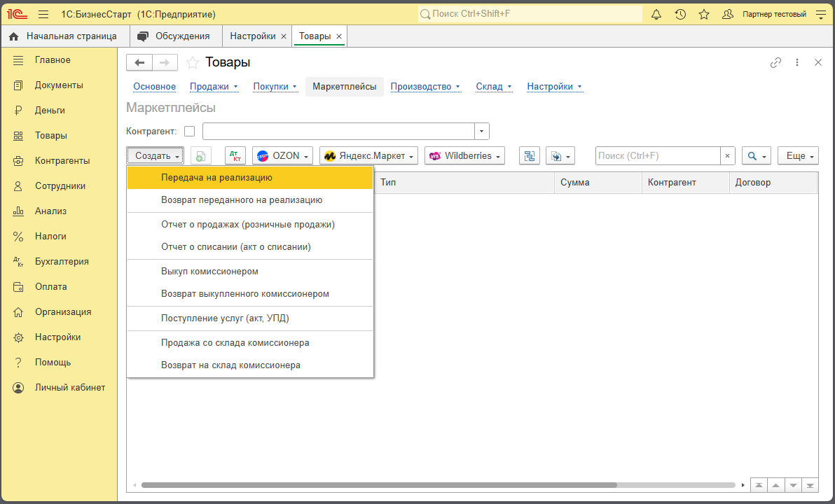Click the copy document icon beside Создать
Viewport: 835px width, 504px height.
(201, 156)
